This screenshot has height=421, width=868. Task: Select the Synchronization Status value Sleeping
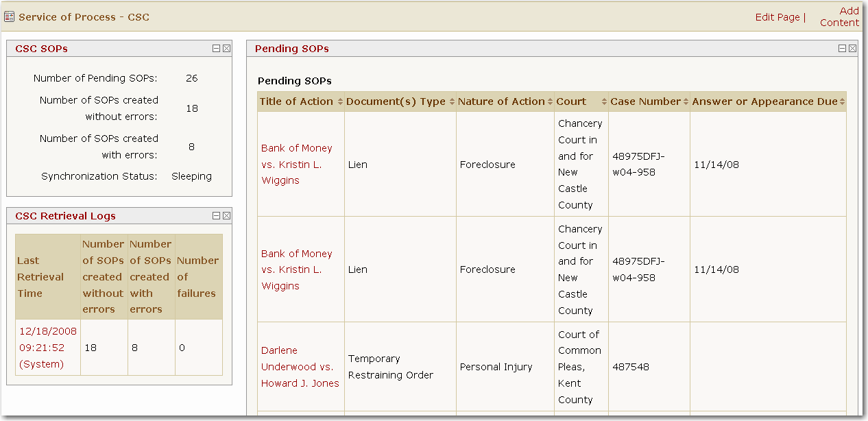[x=191, y=176]
